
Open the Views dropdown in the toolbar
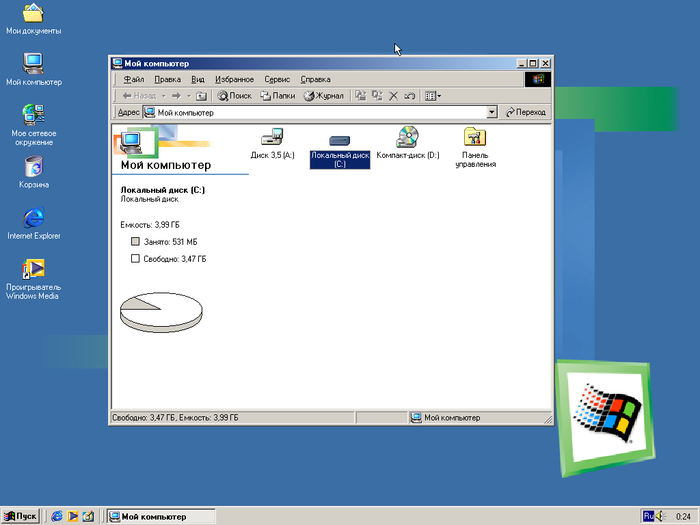coord(432,96)
